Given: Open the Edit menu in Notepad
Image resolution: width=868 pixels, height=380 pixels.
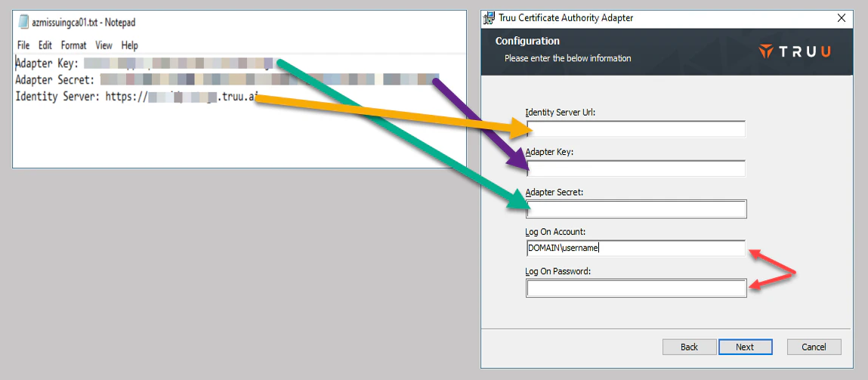Looking at the screenshot, I should click(x=45, y=45).
